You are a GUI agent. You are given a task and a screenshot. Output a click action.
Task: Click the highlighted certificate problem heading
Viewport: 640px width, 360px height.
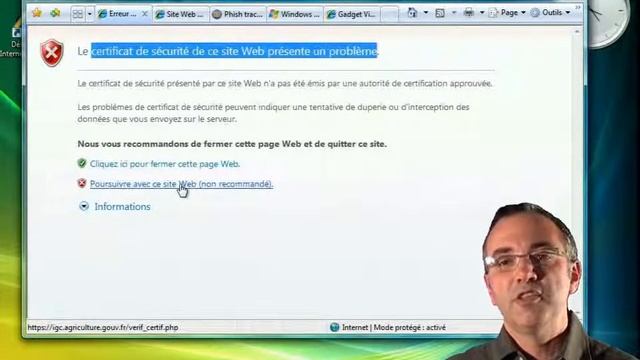click(x=234, y=51)
